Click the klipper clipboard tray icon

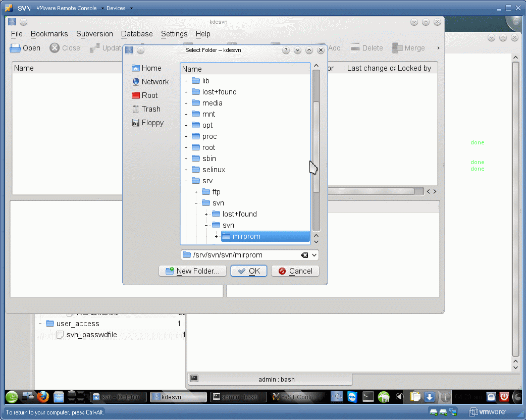(x=415, y=397)
